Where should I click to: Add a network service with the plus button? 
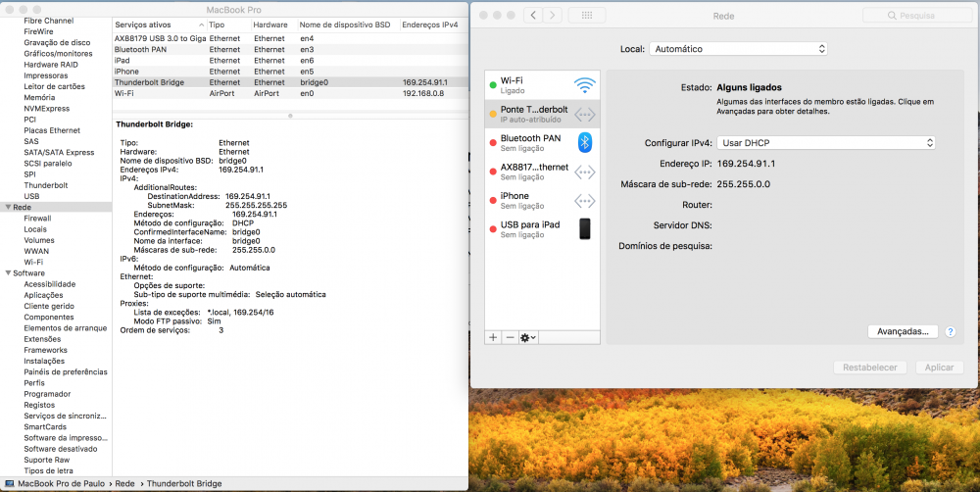click(x=493, y=337)
